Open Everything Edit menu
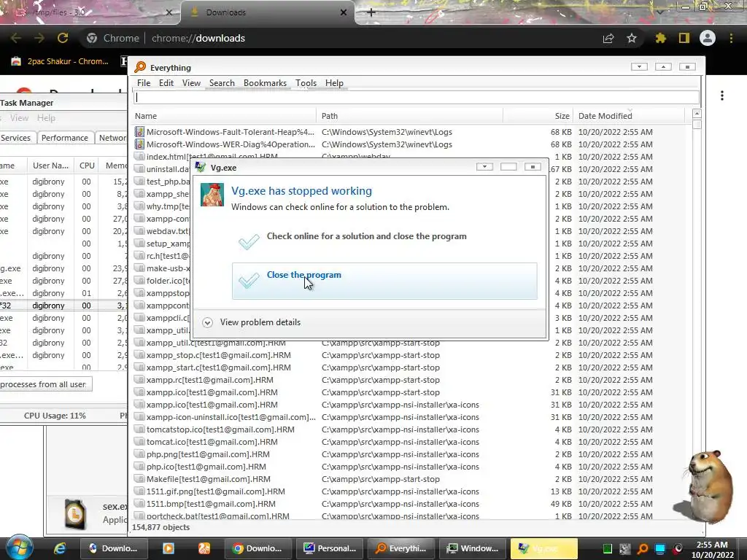This screenshot has height=560, width=747. (166, 83)
